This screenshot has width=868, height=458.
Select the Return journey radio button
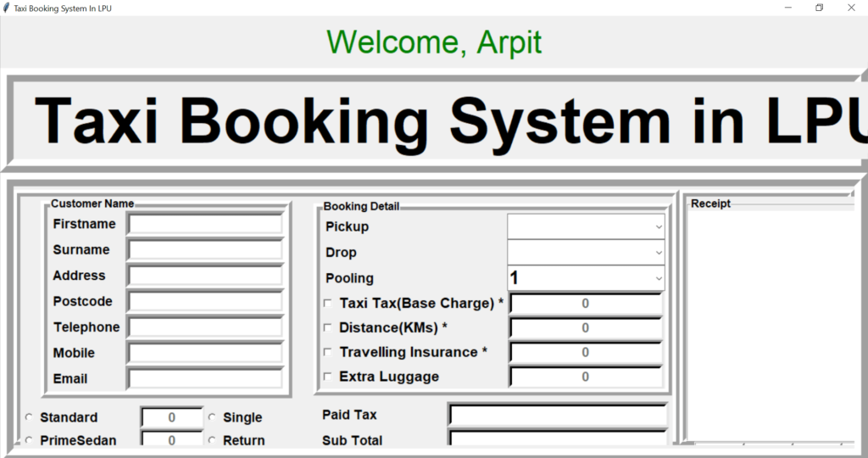[x=212, y=440]
